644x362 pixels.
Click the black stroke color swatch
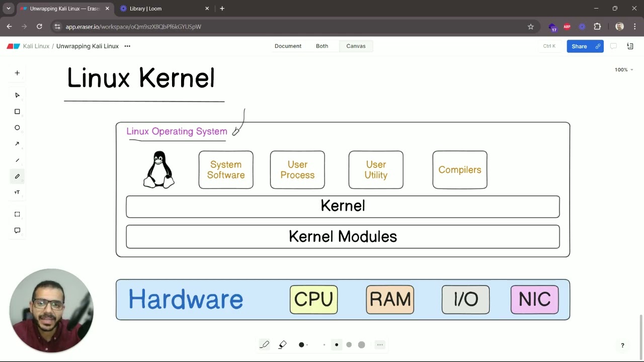(x=301, y=345)
